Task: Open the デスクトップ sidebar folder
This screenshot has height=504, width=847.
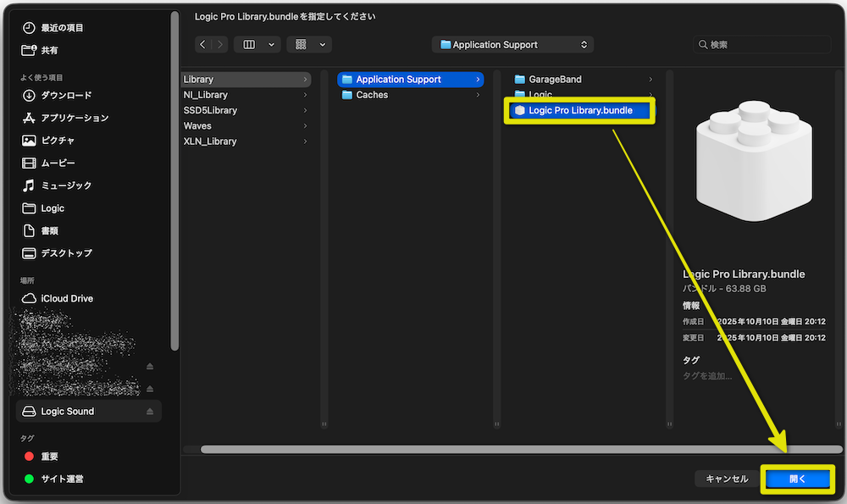Action: coord(68,252)
